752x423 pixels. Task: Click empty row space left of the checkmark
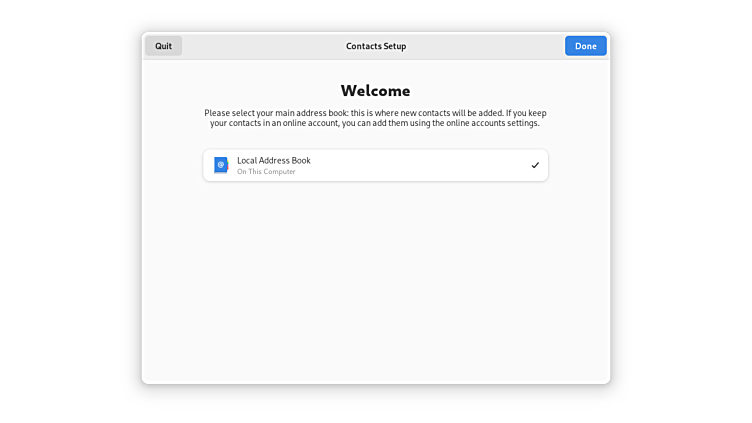click(430, 165)
